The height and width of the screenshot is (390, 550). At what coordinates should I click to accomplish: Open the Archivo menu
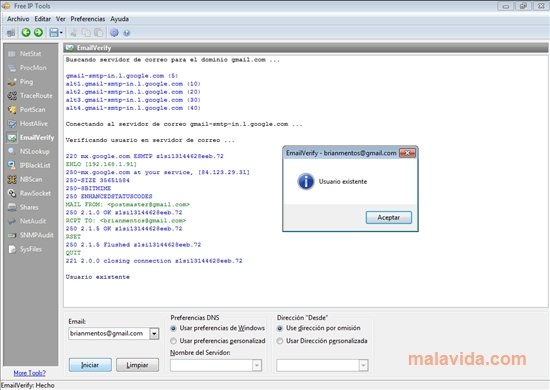tap(18, 19)
